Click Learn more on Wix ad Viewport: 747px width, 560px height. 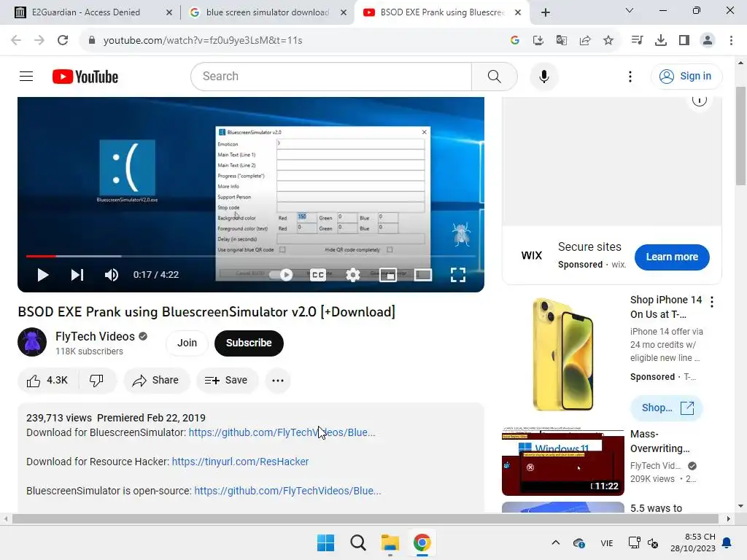point(672,257)
